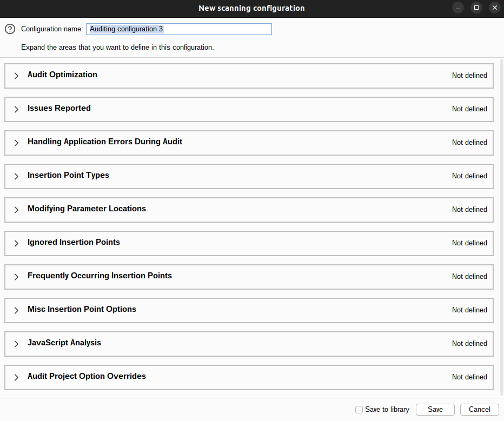Screen dimensions: 504x421
Task: Click the maximize window icon
Action: [x=476, y=8]
